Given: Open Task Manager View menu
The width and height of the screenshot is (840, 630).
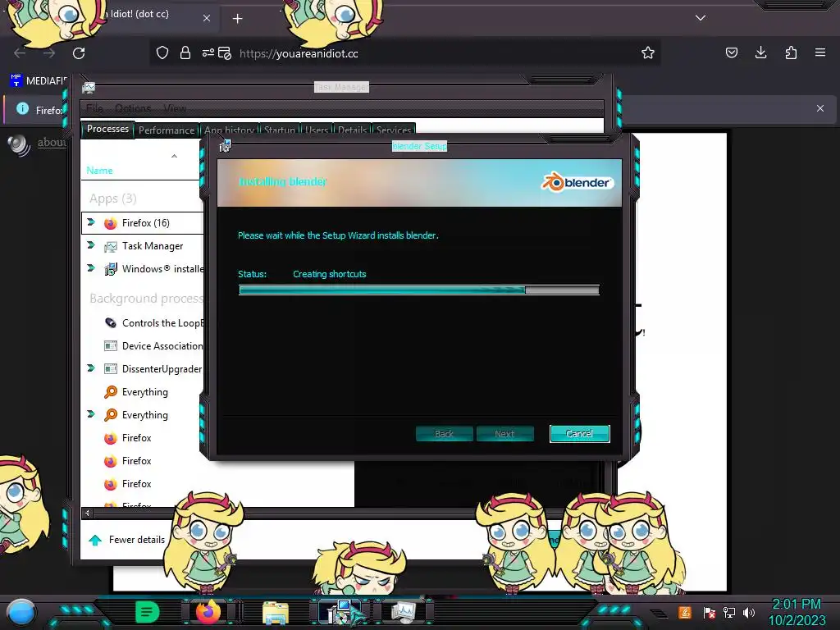Looking at the screenshot, I should pyautogui.click(x=175, y=109).
